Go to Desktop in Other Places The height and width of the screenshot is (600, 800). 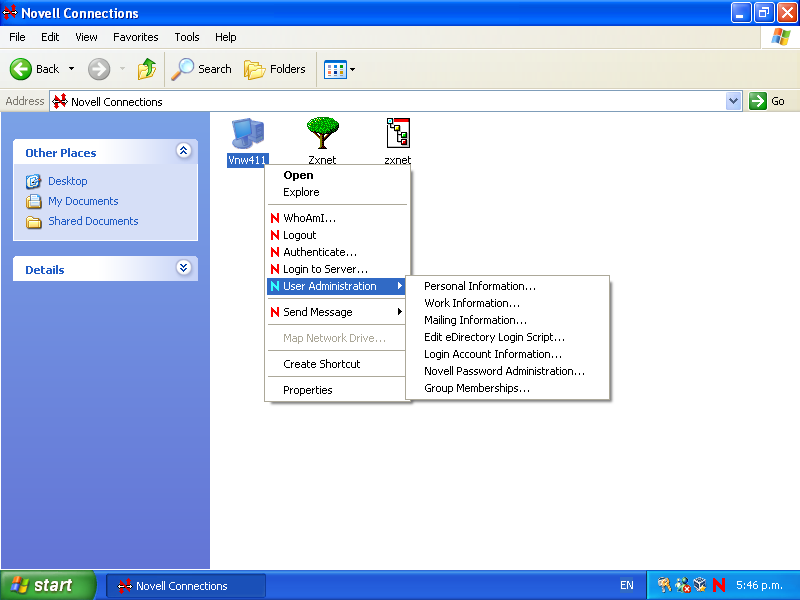pos(67,181)
